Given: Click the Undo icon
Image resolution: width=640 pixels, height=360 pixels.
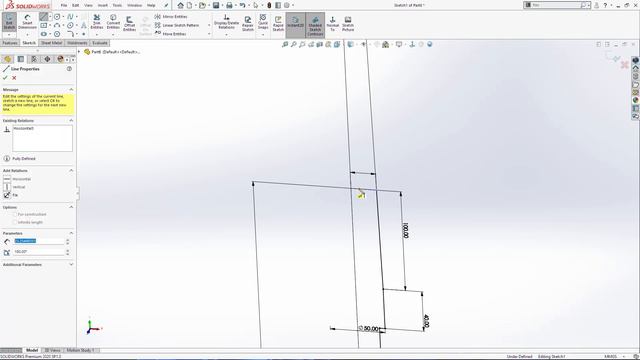Looking at the screenshot, I should click(242, 5).
